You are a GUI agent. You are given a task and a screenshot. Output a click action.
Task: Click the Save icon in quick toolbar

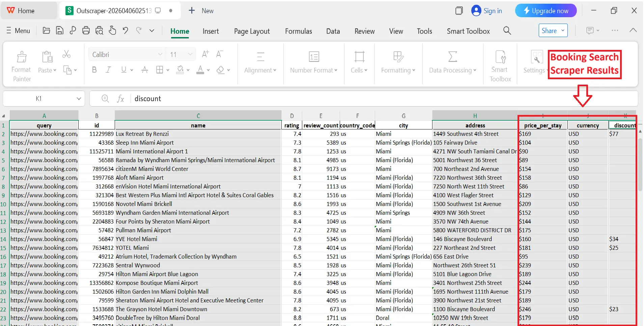coord(60,31)
